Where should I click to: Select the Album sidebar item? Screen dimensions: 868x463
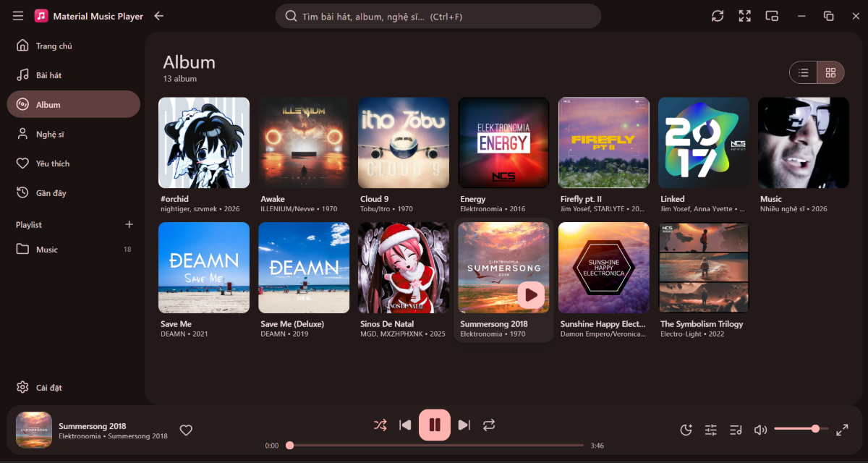pyautogui.click(x=74, y=104)
